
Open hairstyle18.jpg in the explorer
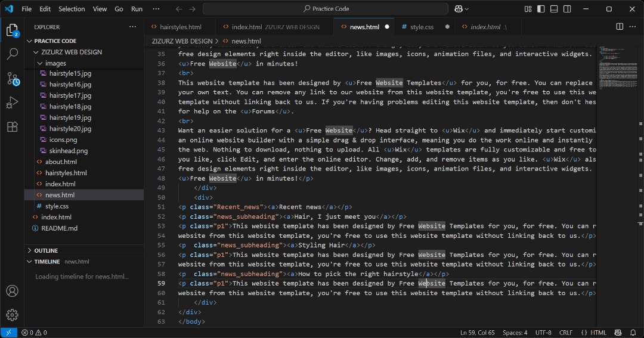pos(70,107)
